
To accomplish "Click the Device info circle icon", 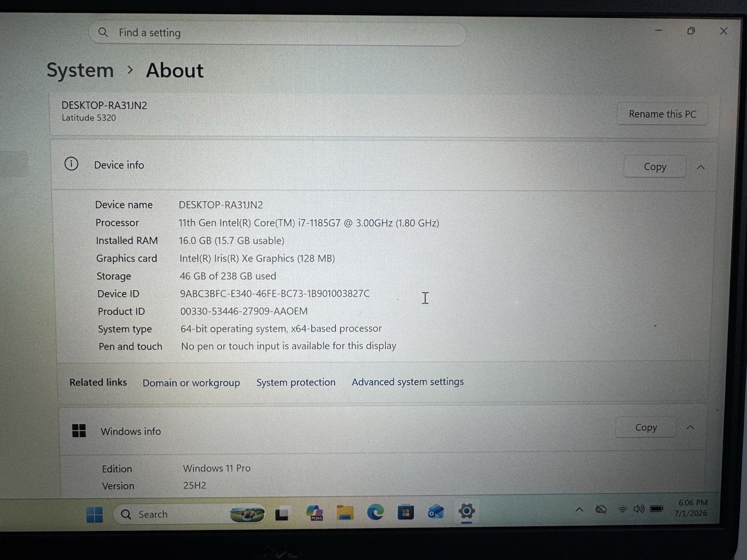I will tap(71, 164).
